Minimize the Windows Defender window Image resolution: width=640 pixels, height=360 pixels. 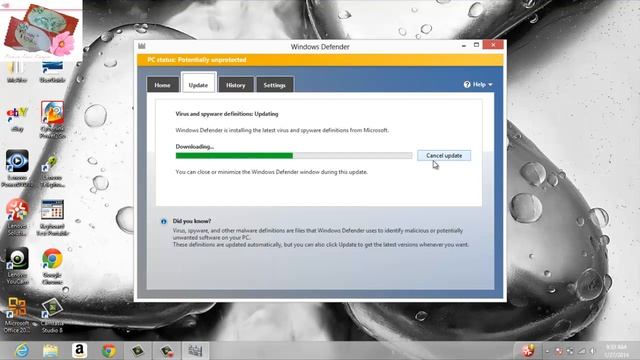click(464, 46)
